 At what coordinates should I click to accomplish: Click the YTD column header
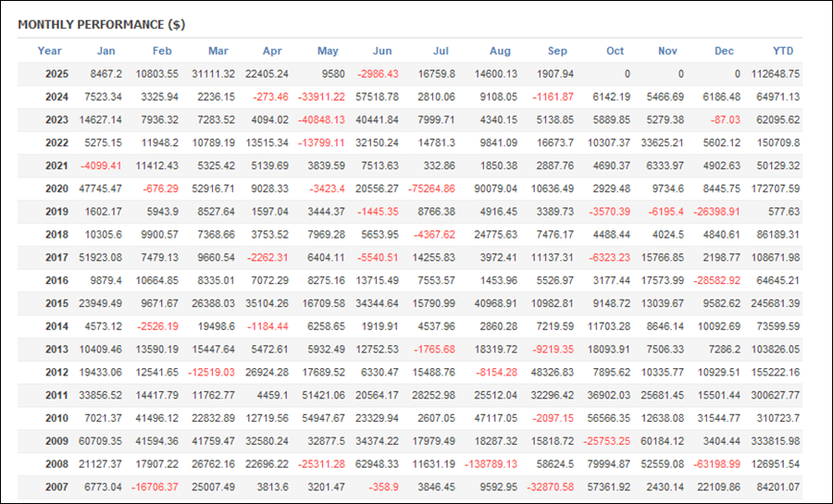pyautogui.click(x=783, y=51)
